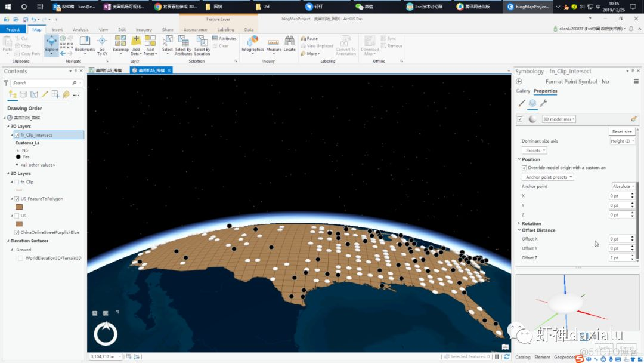Click the Locate tool
Viewport: 644px width, 363px height.
[290, 42]
